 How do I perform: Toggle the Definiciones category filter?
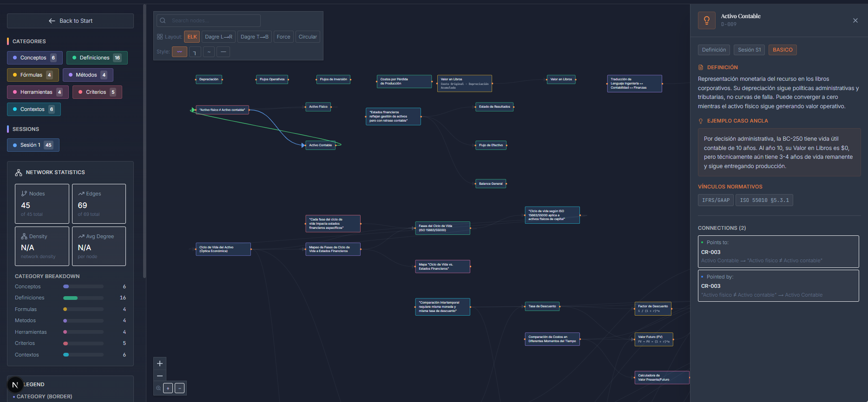(x=97, y=58)
